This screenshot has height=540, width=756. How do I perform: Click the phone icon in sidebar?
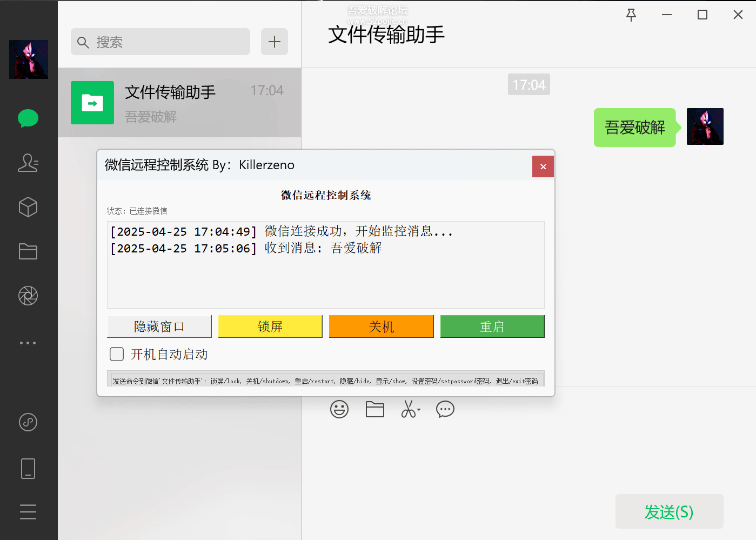(x=28, y=469)
